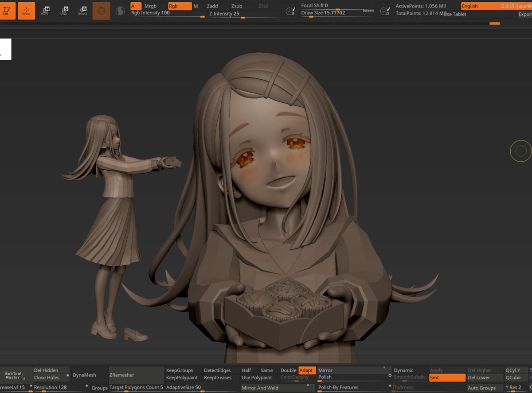Adjust the Rgb Intensity slider
This screenshot has height=393, width=532.
coord(167,14)
